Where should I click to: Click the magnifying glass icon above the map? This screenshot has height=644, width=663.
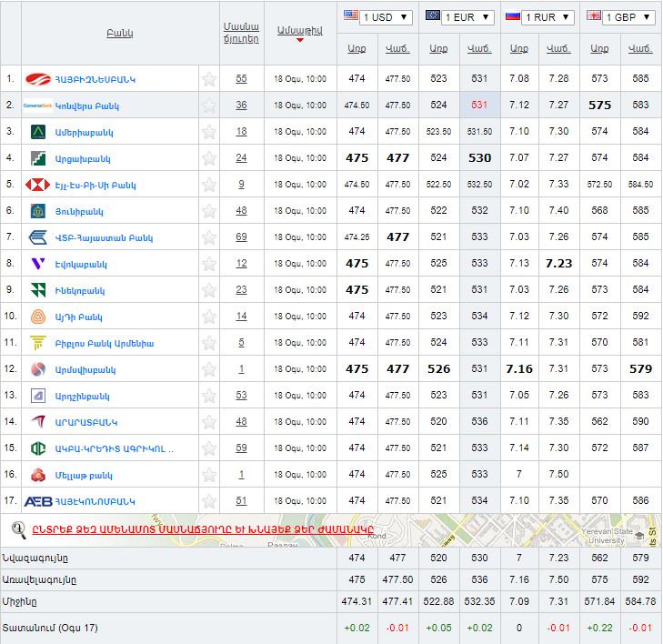[18, 529]
